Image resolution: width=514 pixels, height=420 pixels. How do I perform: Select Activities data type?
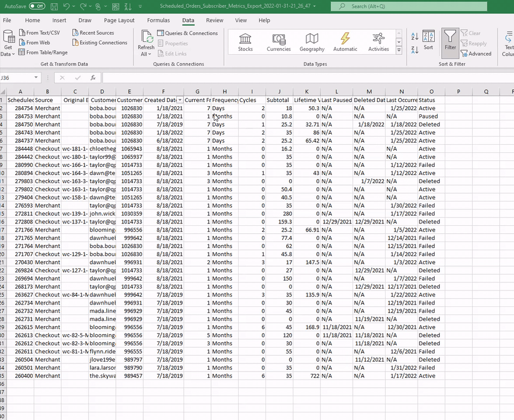[378, 43]
